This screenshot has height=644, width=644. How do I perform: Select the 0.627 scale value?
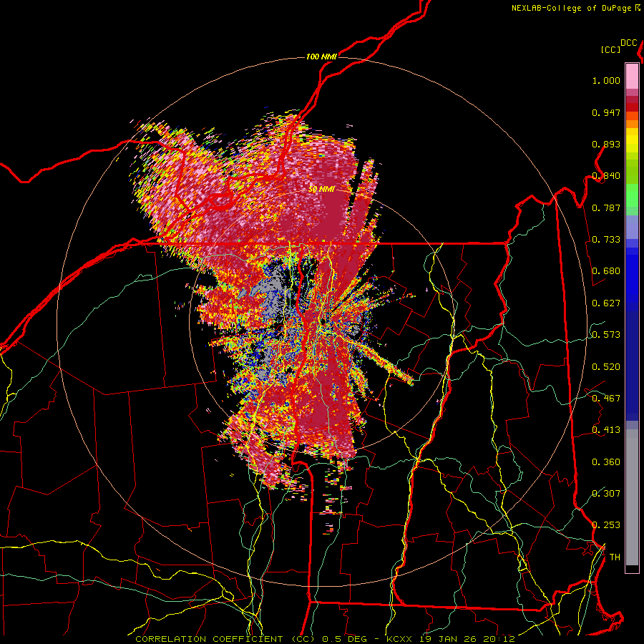(606, 303)
